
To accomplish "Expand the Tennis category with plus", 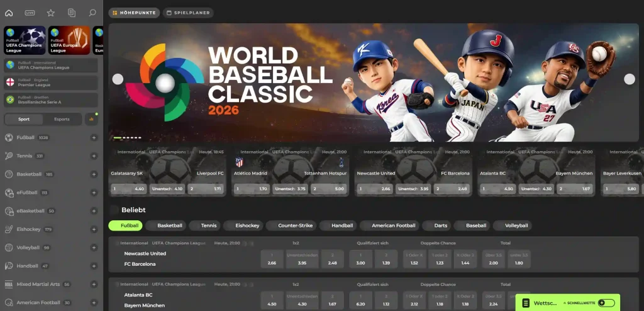I will tap(94, 156).
